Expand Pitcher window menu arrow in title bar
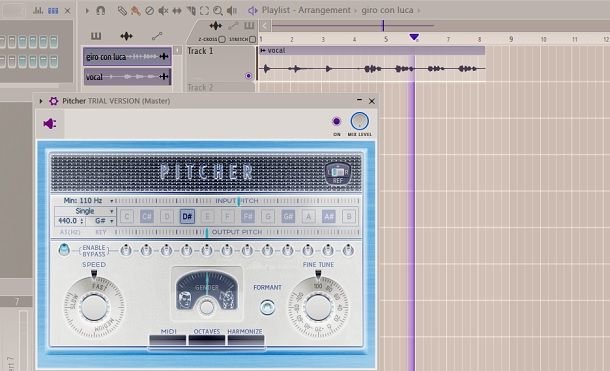Screen dimensions: 610x371 41,101
